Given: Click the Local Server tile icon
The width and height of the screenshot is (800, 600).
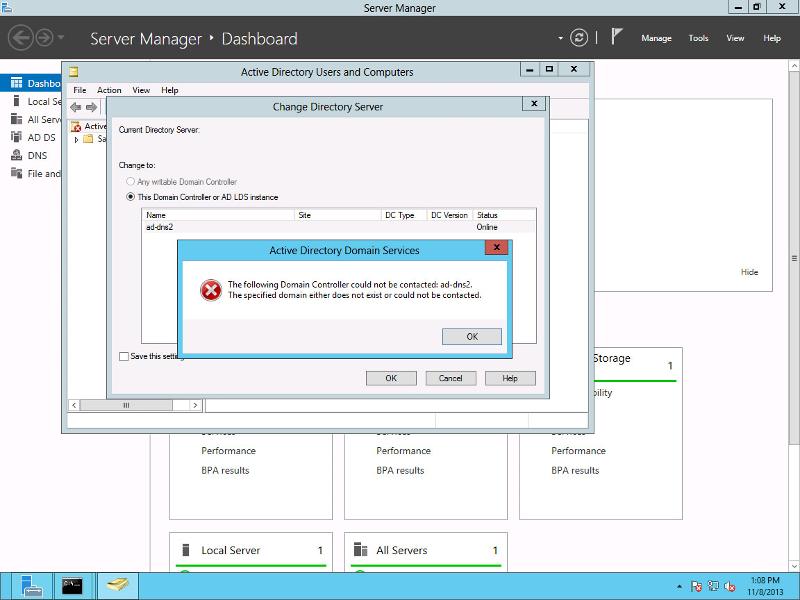Looking at the screenshot, I should pos(186,550).
